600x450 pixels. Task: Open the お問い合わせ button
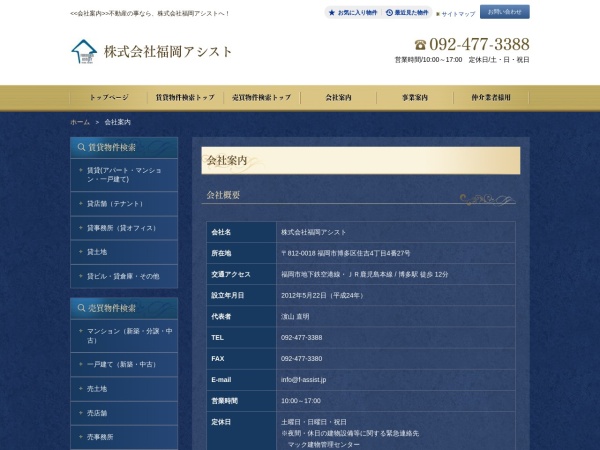click(x=505, y=12)
